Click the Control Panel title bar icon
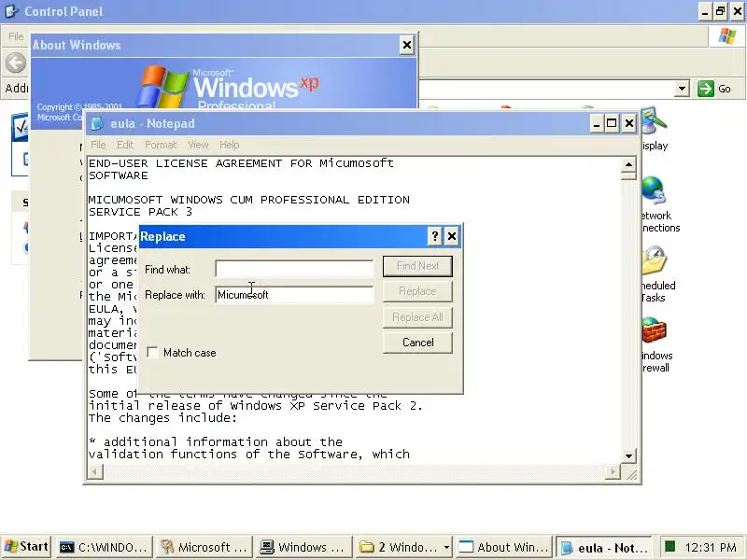The image size is (747, 560). coord(11,11)
